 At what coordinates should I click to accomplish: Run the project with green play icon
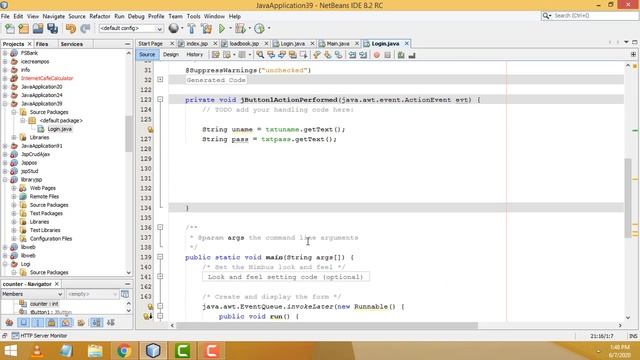pyautogui.click(x=222, y=28)
